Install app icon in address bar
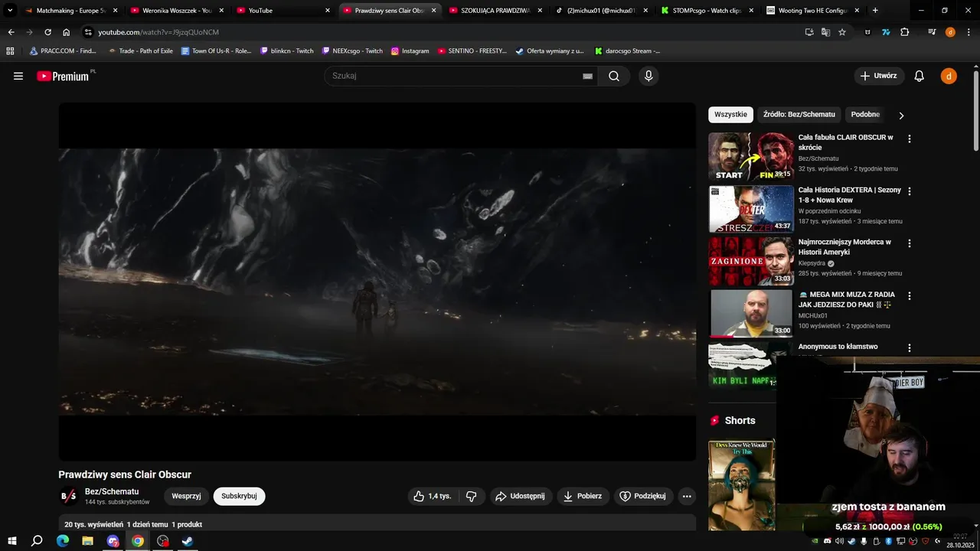Screen dimensions: 980x551 click(x=809, y=32)
